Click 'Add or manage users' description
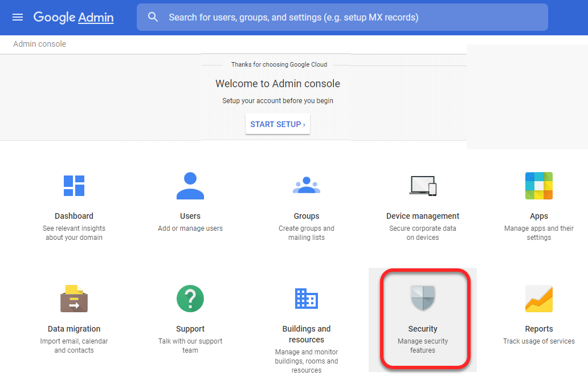 pyautogui.click(x=190, y=228)
